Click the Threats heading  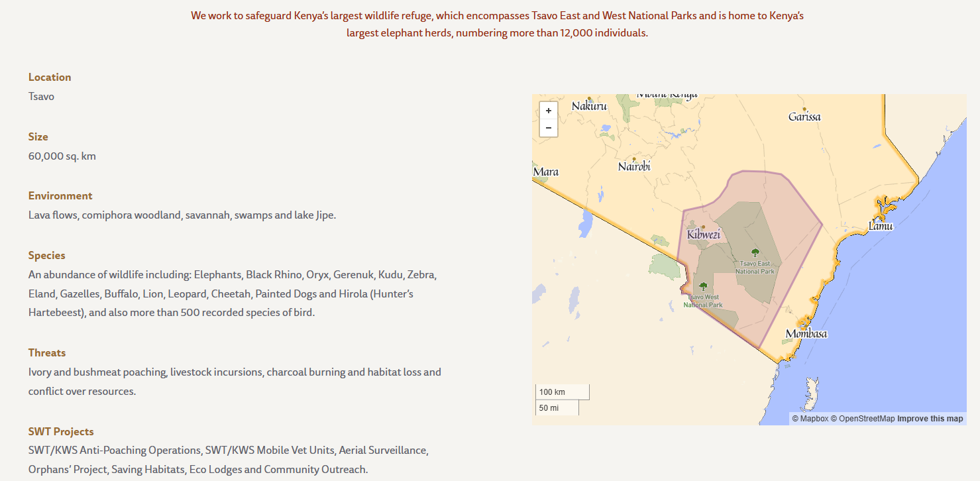(x=47, y=353)
